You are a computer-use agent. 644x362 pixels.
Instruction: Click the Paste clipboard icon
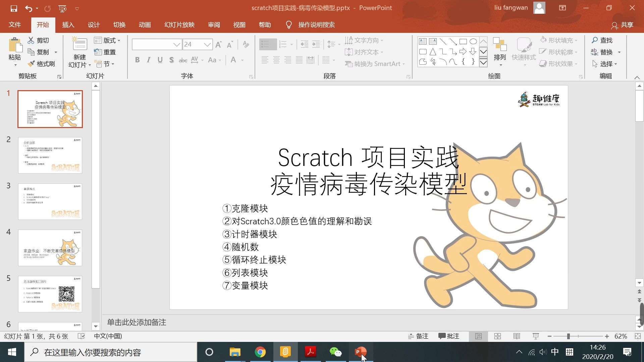point(15,45)
